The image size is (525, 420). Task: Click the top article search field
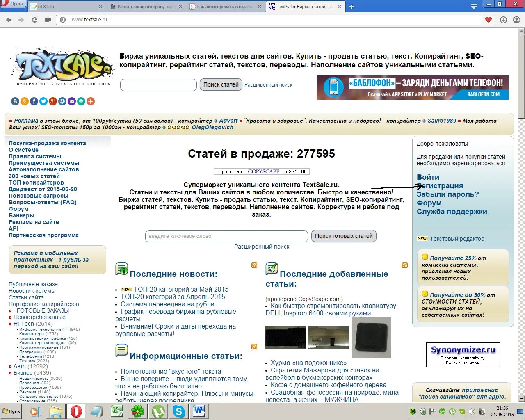tap(158, 85)
